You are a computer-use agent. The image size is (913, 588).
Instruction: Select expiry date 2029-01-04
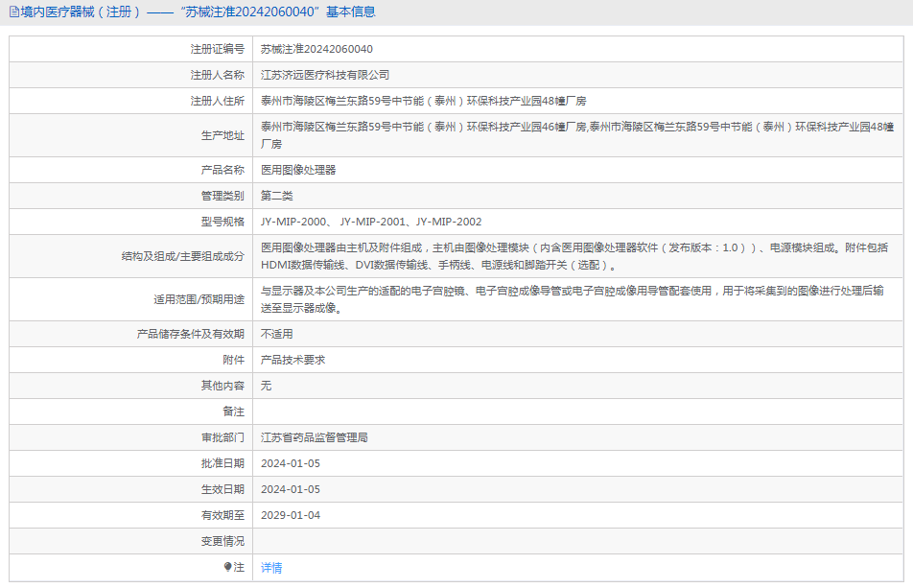click(291, 515)
